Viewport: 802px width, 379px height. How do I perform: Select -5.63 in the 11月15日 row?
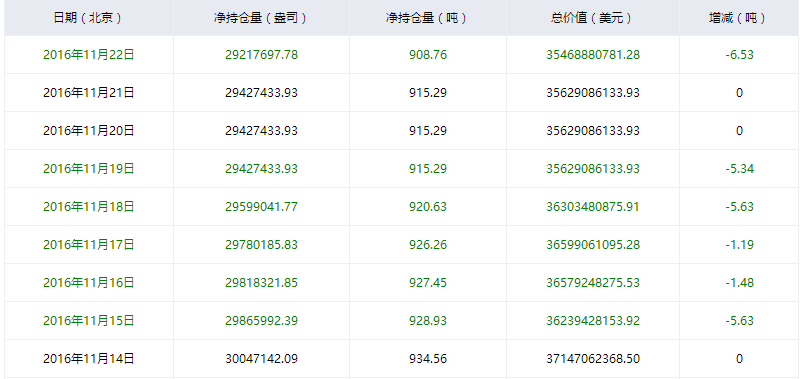pos(739,321)
